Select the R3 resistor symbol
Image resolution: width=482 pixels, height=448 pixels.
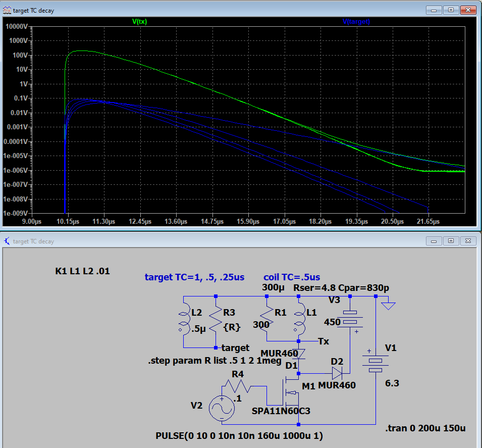(x=216, y=322)
